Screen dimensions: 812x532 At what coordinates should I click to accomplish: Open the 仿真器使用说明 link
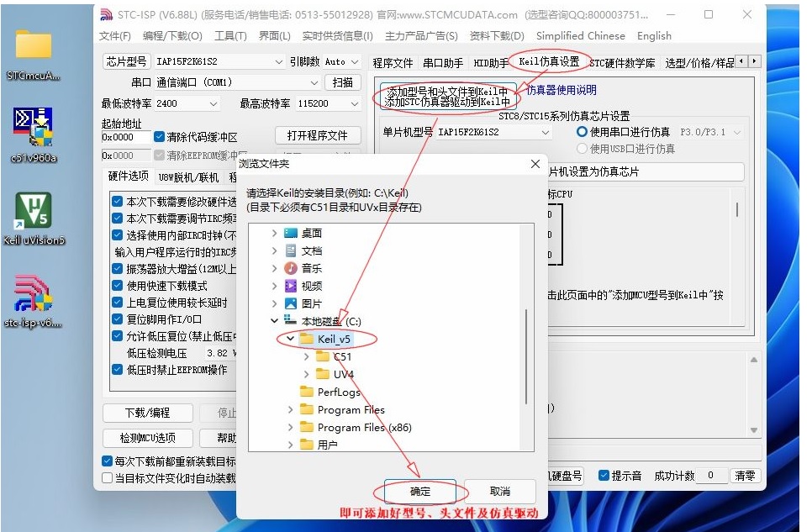(562, 90)
